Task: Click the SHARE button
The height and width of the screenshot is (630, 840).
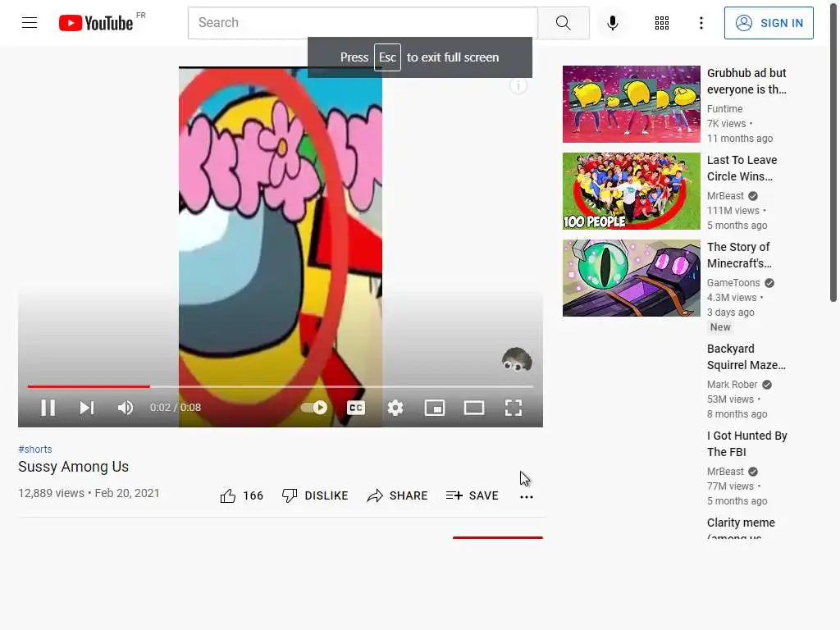Action: (397, 495)
